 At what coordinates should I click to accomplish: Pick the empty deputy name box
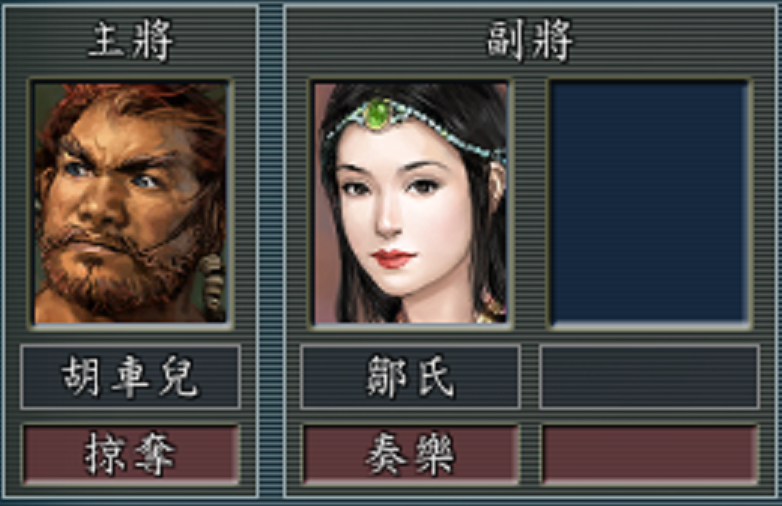tap(650, 377)
